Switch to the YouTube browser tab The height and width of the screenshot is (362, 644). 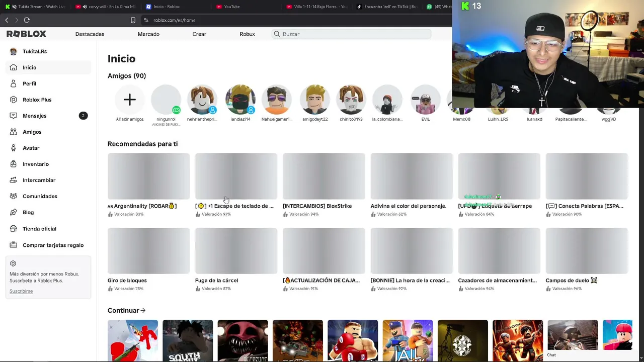pyautogui.click(x=247, y=7)
